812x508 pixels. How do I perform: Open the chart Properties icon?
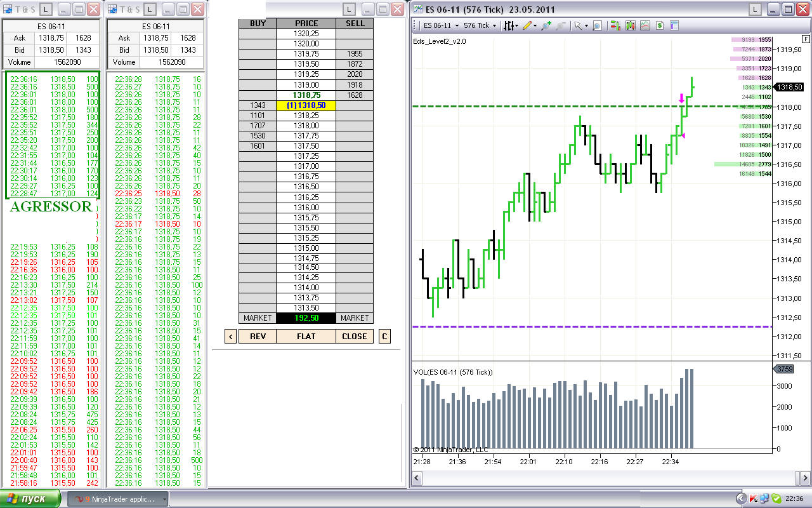coord(674,25)
